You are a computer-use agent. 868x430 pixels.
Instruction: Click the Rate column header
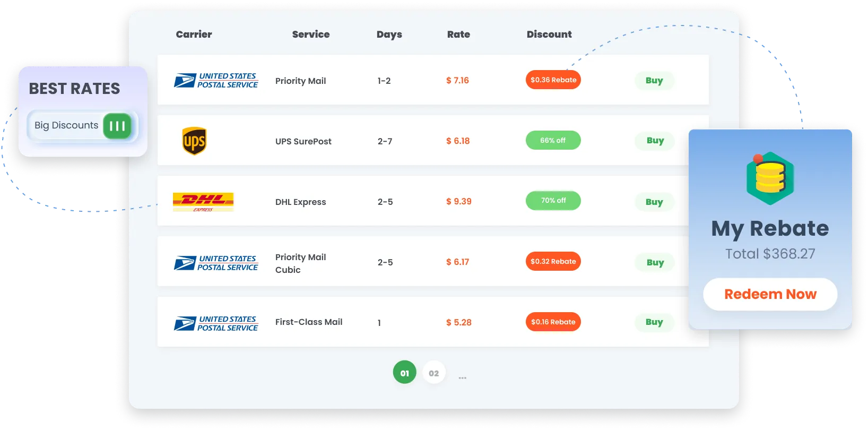click(x=458, y=35)
